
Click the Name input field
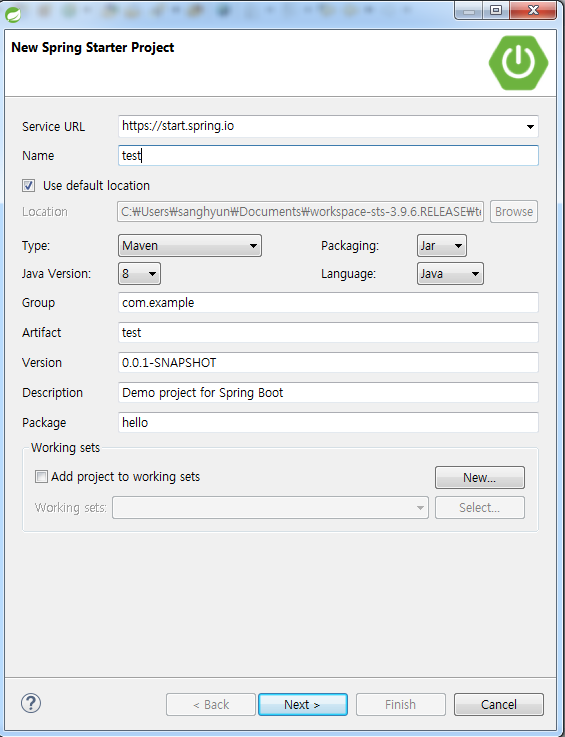coord(328,156)
